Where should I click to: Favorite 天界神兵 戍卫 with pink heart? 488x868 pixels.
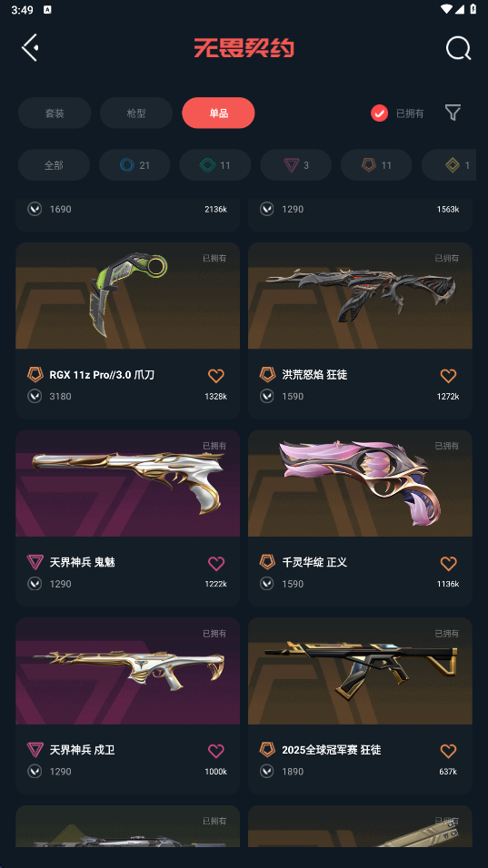(216, 751)
